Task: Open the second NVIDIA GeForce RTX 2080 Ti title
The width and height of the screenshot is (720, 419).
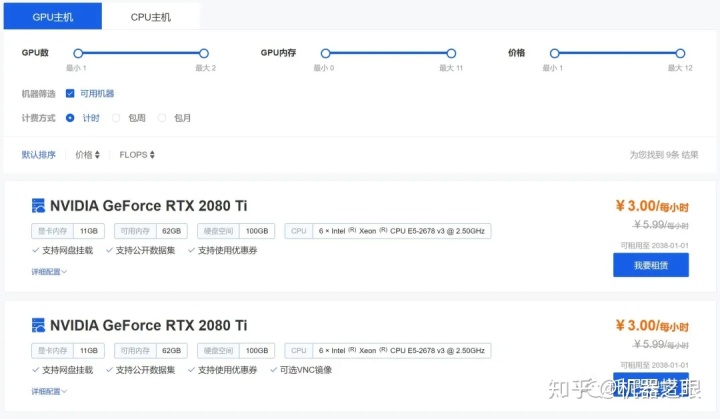Action: click(148, 325)
